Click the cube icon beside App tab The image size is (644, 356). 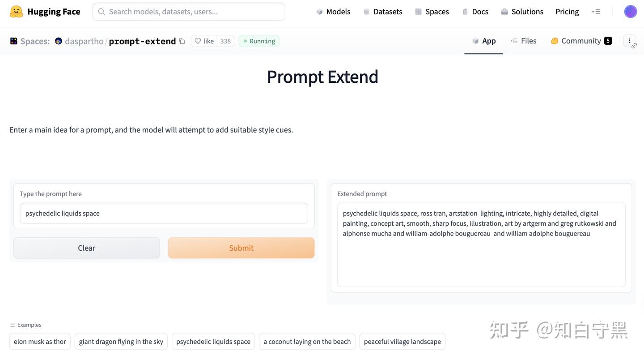click(475, 40)
